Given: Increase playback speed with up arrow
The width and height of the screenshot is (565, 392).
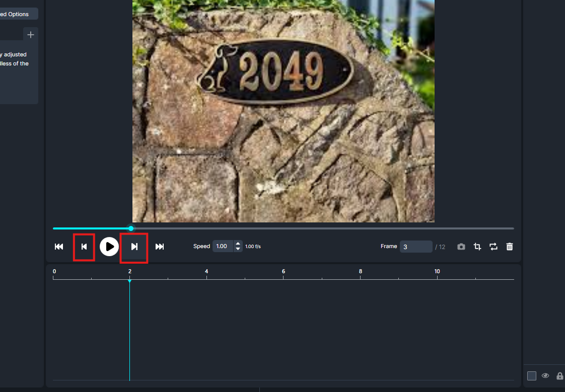Looking at the screenshot, I should (x=238, y=244).
